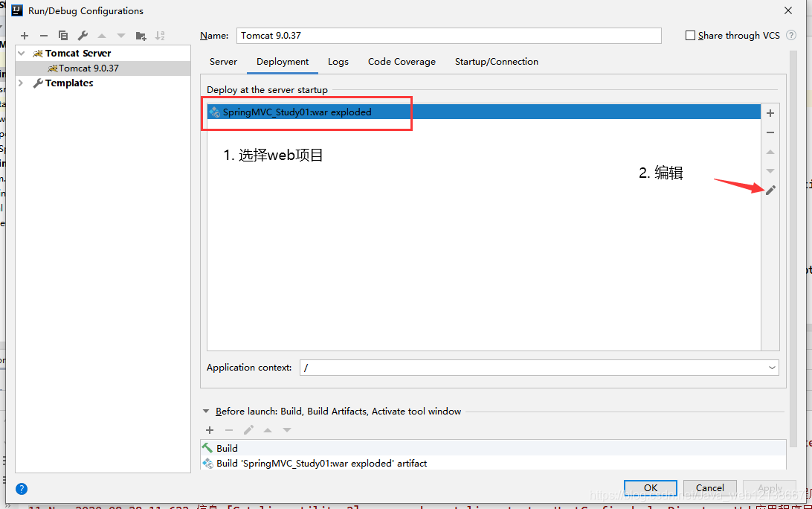This screenshot has width=812, height=509.
Task: Open help with blue question mark
Action: (22, 489)
